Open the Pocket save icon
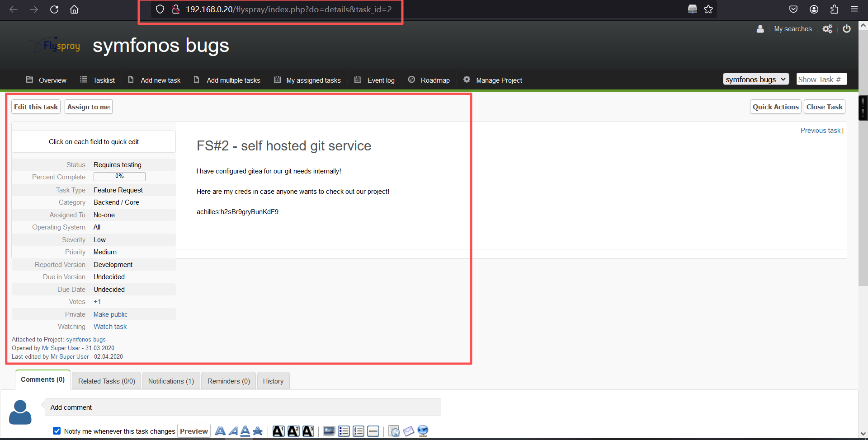Screen dimensions: 868x440 [793, 9]
